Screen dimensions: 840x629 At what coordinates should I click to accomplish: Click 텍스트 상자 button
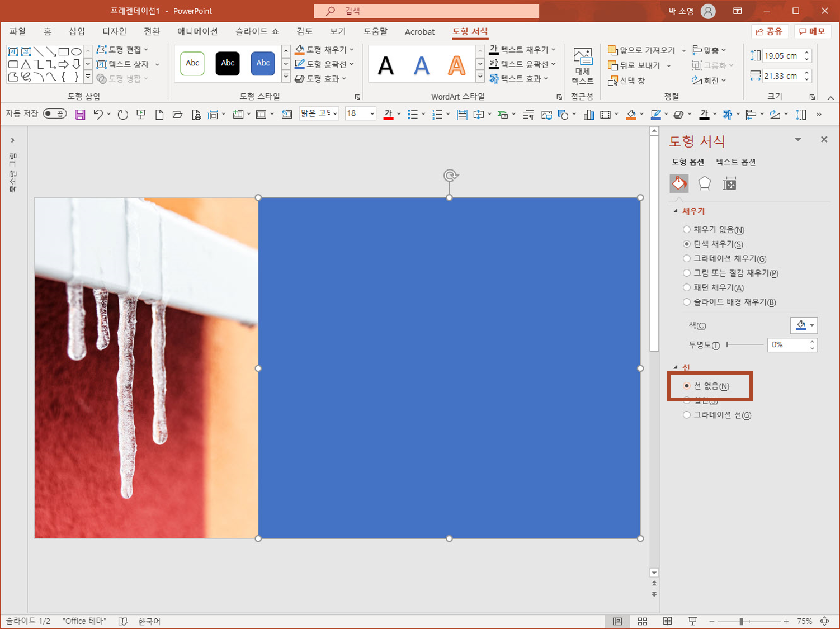tap(123, 64)
